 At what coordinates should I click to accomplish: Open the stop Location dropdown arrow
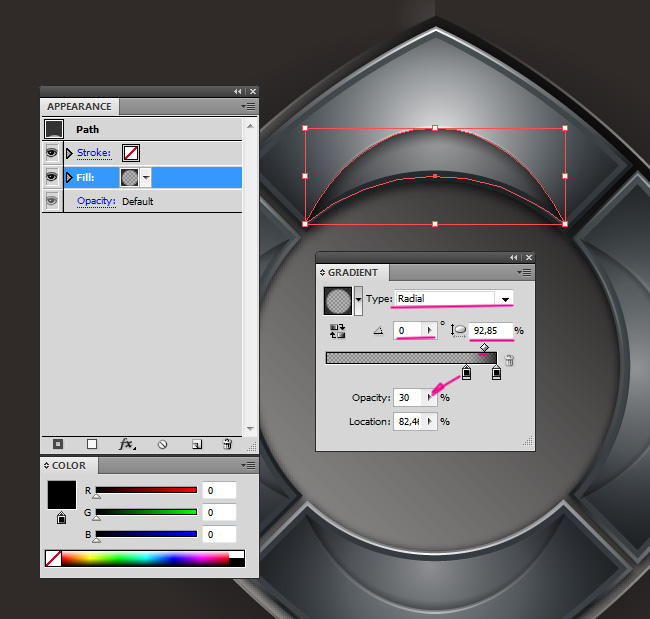[x=430, y=422]
